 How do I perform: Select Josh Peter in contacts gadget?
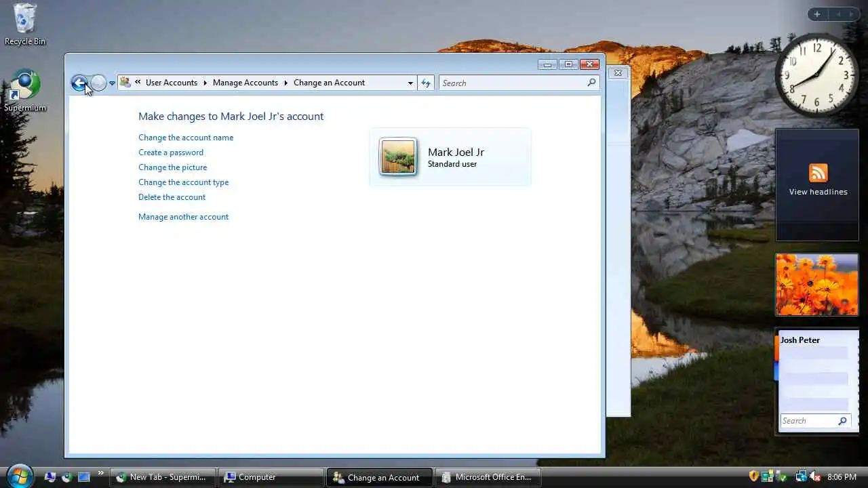click(x=800, y=340)
